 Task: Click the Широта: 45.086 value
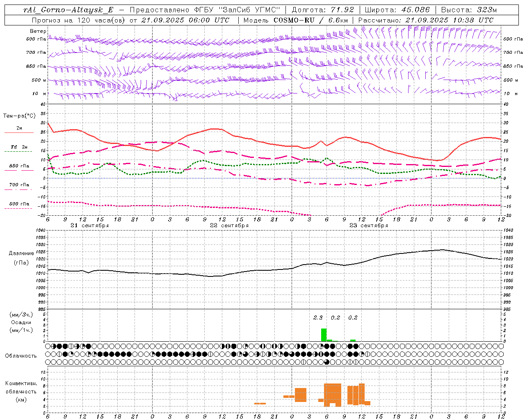[397, 10]
